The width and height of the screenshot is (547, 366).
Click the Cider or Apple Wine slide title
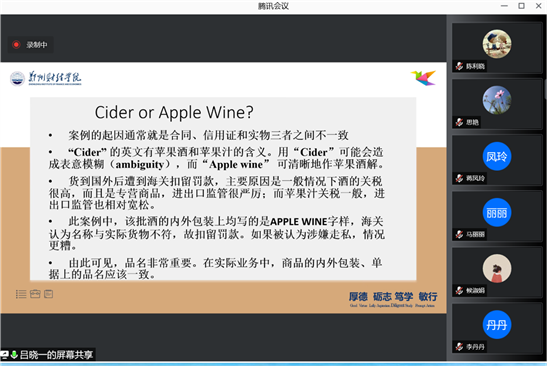tap(174, 112)
